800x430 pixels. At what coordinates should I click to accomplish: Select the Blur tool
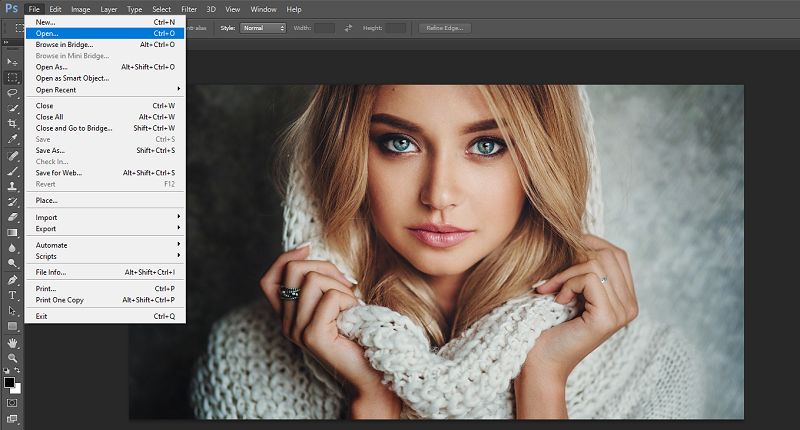point(12,248)
